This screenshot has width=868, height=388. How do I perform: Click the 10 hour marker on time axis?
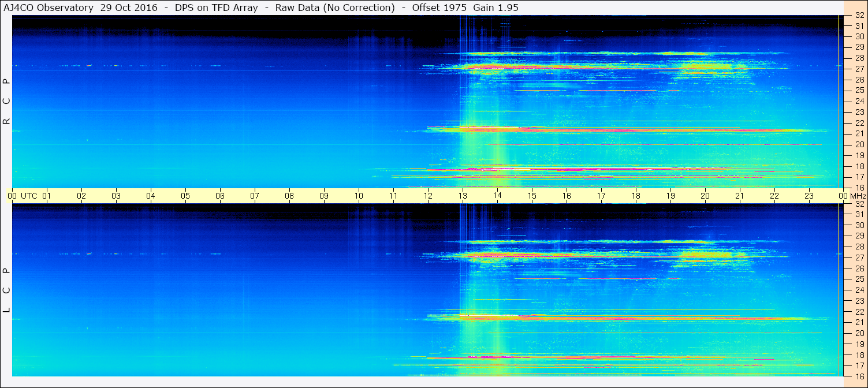tap(359, 196)
